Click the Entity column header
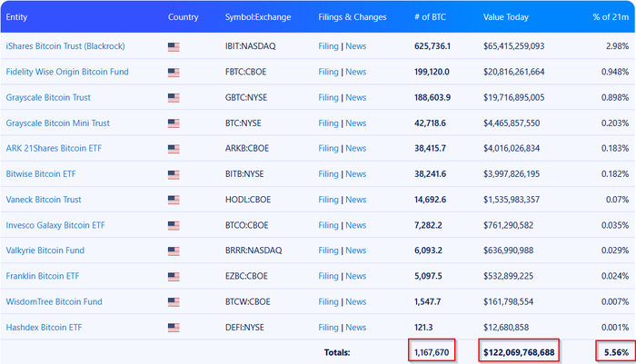Screen dimensions: 636x364 [x=18, y=17]
